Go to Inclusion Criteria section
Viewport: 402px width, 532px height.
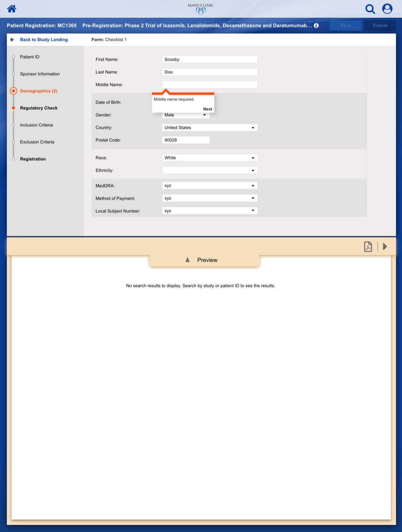pos(37,125)
